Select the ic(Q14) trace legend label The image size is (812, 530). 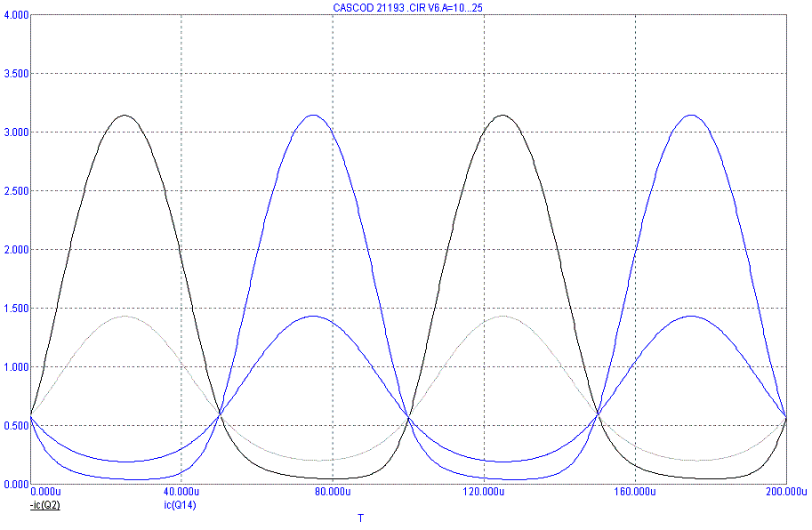[x=180, y=506]
